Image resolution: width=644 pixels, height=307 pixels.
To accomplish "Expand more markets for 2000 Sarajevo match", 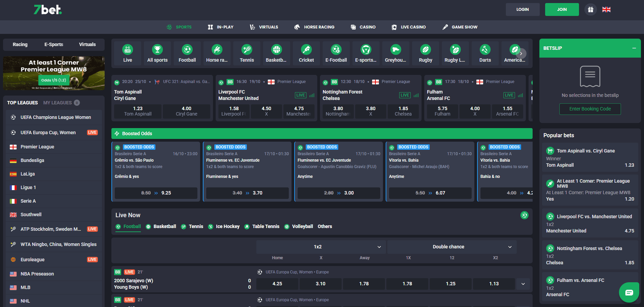I will click(x=523, y=284).
